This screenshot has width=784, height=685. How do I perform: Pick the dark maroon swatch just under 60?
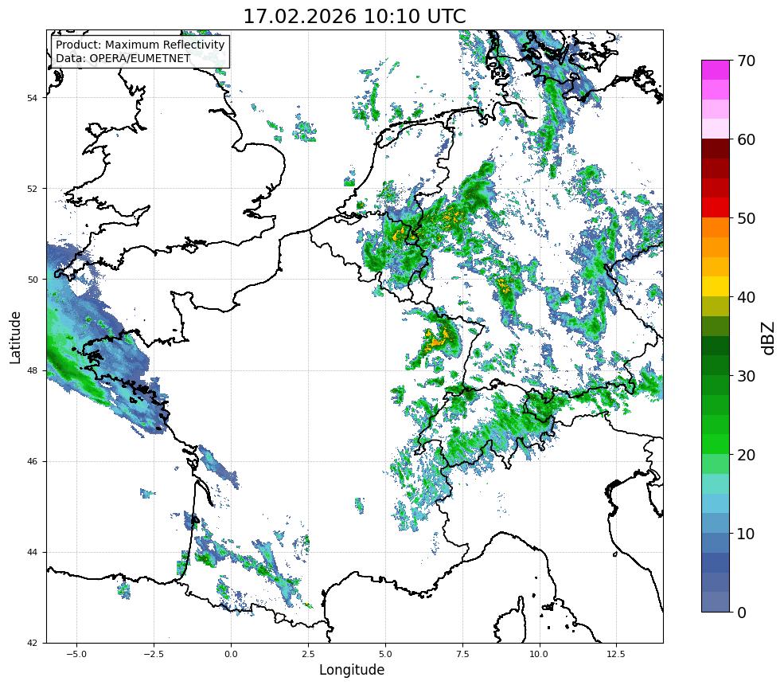pyautogui.click(x=716, y=149)
